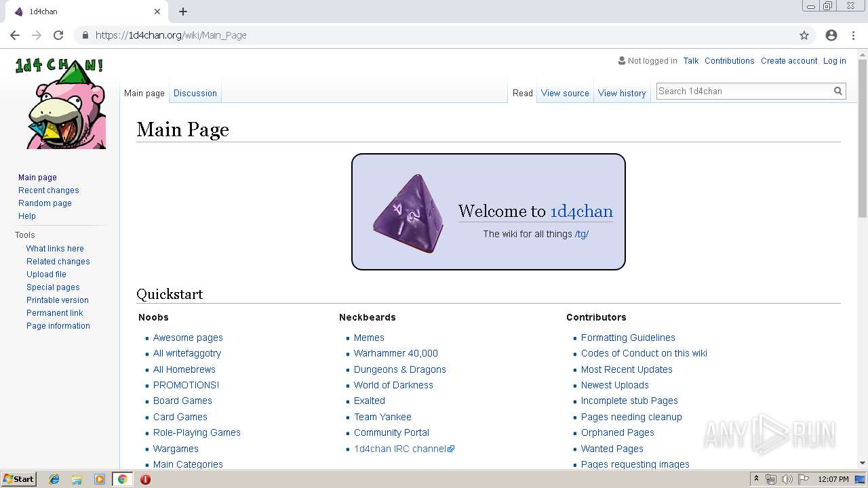Viewport: 868px width, 488px height.
Task: Open 1d4chan IRC channel link
Action: coord(404,449)
